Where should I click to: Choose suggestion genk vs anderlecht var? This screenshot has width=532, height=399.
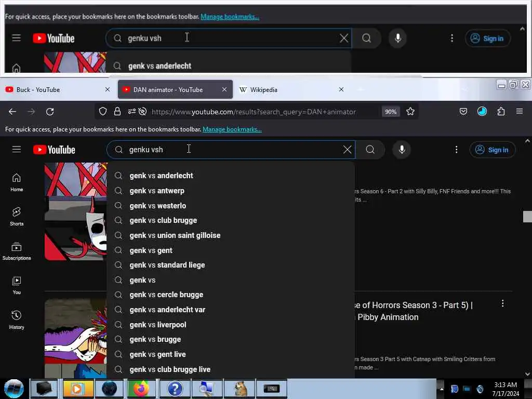click(231, 310)
